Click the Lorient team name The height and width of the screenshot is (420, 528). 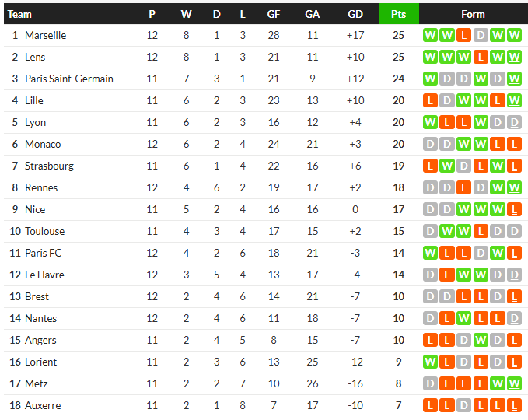pyautogui.click(x=40, y=362)
